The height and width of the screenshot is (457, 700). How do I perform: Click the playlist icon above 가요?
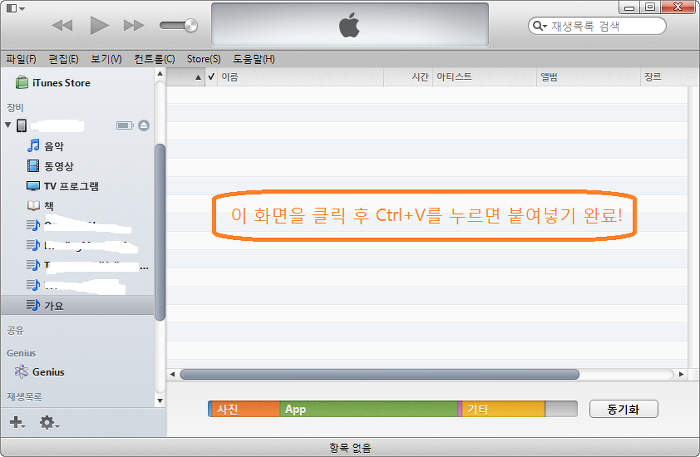[x=33, y=285]
